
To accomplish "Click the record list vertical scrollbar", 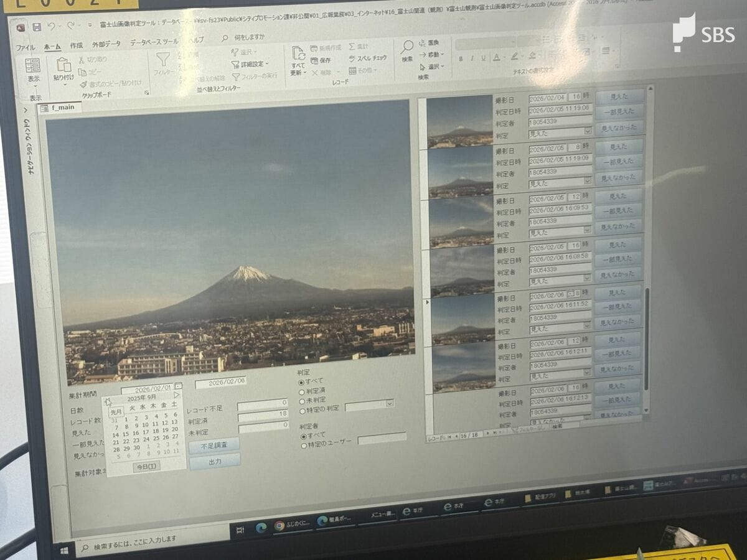I will coord(647,348).
